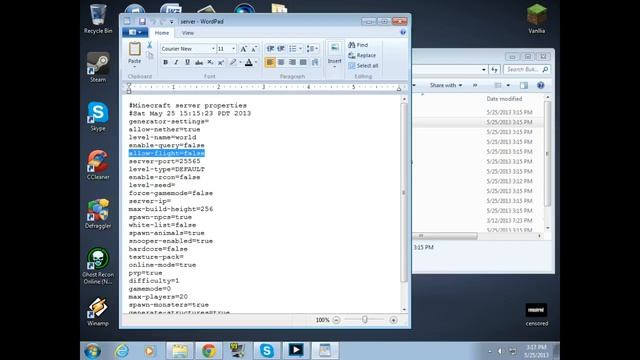This screenshot has height=360, width=640.
Task: Click the 3/12/2013 7:23 PM date row
Action: (x=509, y=220)
